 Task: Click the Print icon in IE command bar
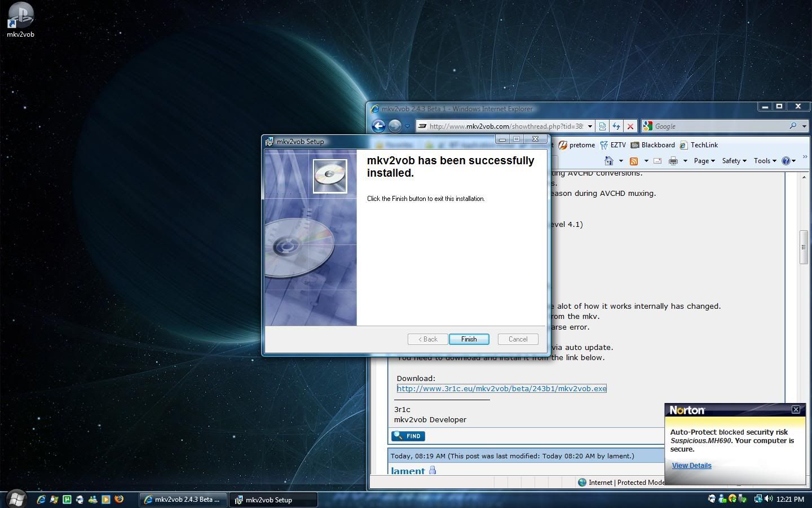pos(673,161)
